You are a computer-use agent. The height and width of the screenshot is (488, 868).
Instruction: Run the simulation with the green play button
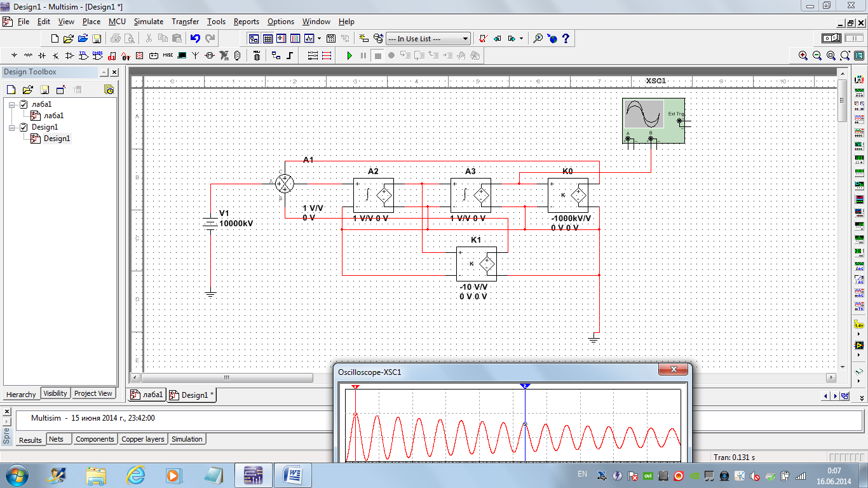(x=349, y=56)
